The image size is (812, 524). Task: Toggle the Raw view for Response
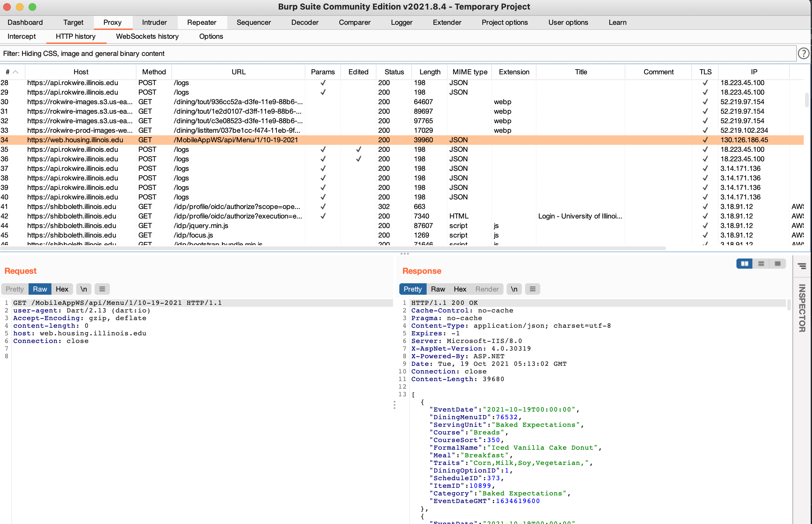[x=437, y=289]
